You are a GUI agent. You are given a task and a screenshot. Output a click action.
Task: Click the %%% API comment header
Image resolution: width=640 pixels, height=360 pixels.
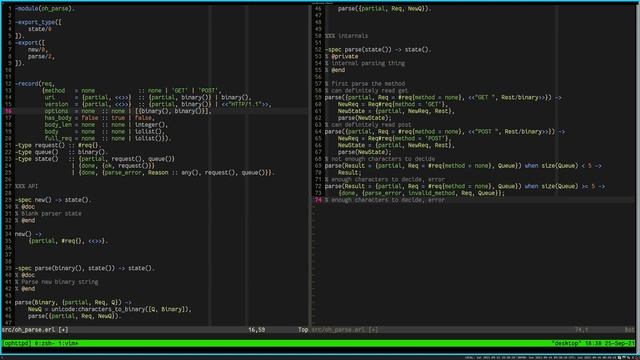click(27, 186)
